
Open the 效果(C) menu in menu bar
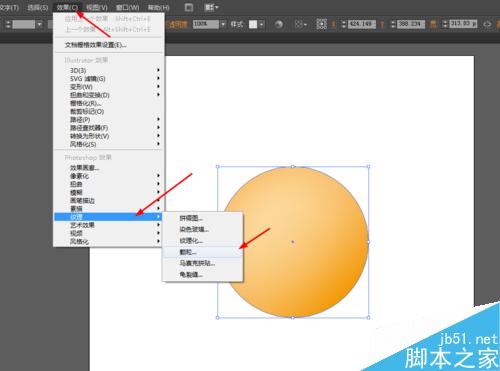[67, 7]
